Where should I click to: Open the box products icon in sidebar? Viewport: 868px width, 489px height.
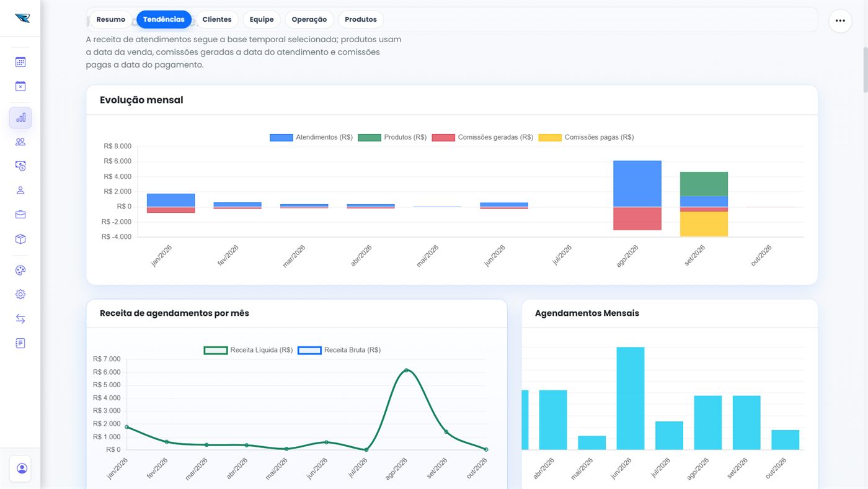tap(20, 239)
